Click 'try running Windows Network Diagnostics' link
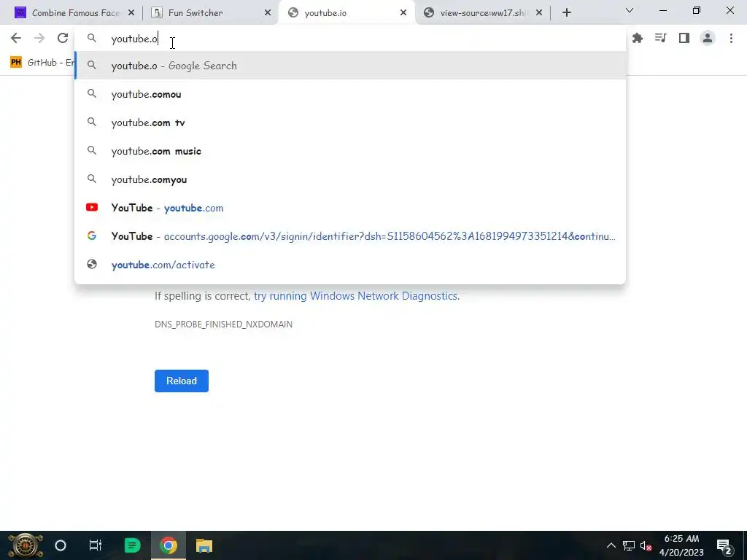This screenshot has width=747, height=560. click(x=356, y=296)
